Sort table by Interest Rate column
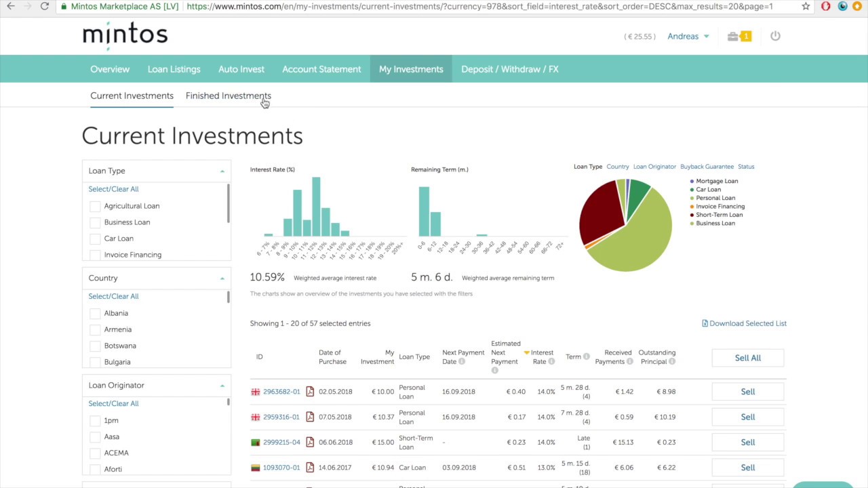The height and width of the screenshot is (488, 868). (542, 357)
